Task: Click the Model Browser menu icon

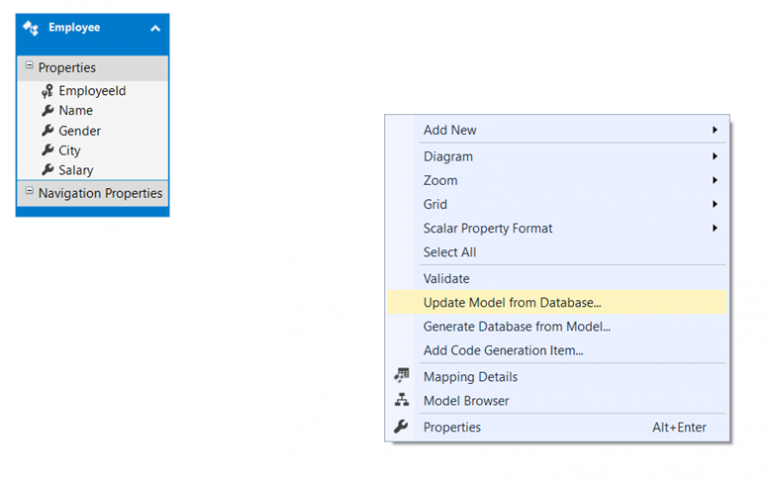Action: point(402,400)
